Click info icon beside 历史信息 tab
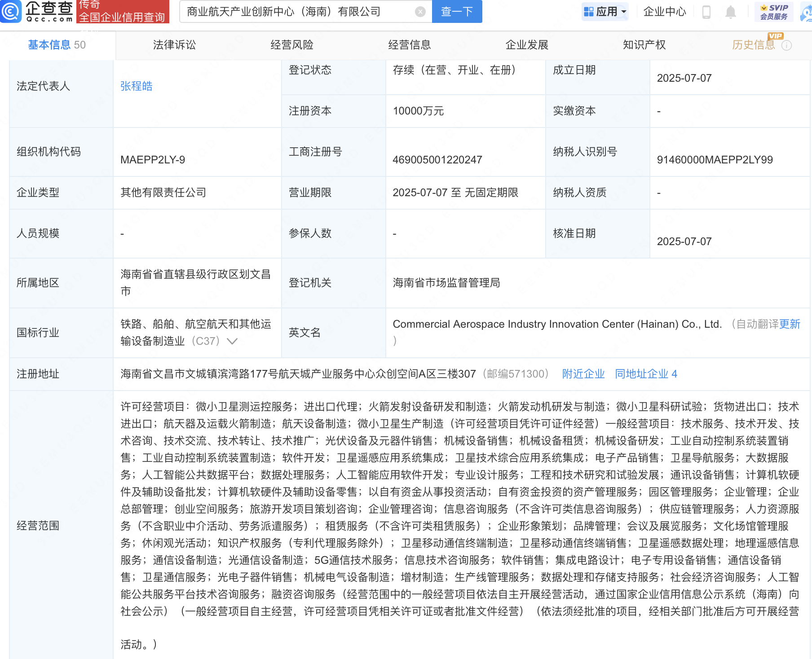 (x=787, y=45)
